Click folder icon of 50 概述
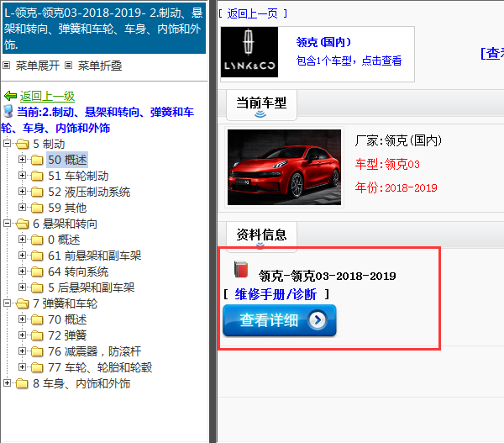504x443 pixels. pos(37,160)
